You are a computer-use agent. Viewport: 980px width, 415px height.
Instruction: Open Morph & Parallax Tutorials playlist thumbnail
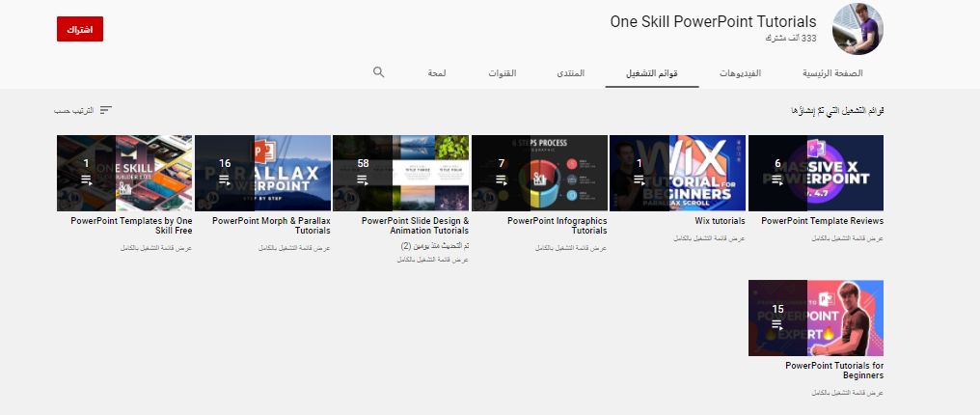pos(262,173)
